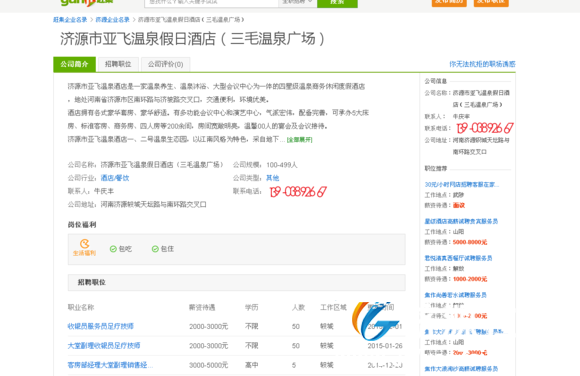Image resolution: width=580 pixels, height=376 pixels.
Task: Open the 大堂副理收银员足疗技师 job listing
Action: (104, 346)
